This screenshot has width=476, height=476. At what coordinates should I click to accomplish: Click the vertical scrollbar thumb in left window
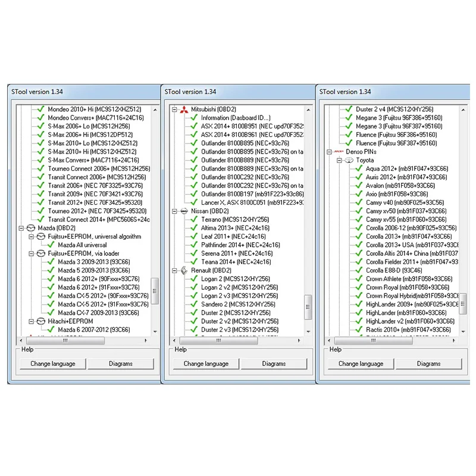tap(155, 291)
